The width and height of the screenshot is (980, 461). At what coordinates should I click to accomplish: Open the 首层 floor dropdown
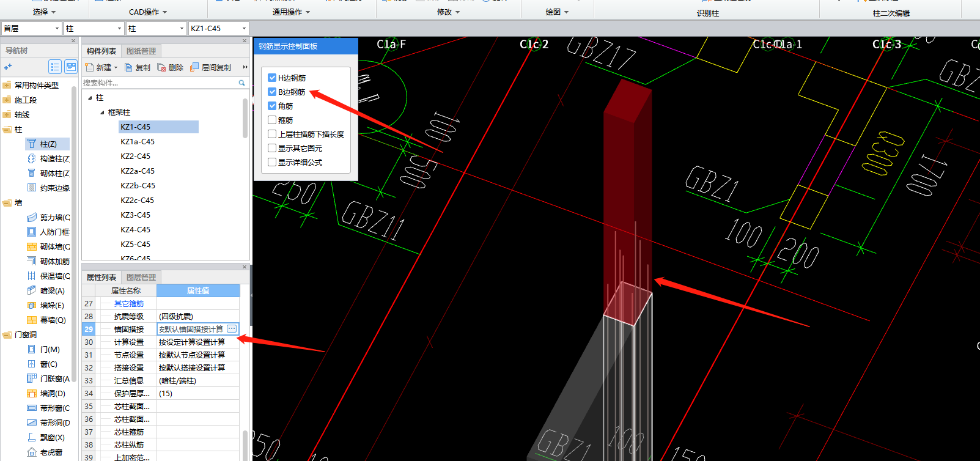tap(57, 28)
